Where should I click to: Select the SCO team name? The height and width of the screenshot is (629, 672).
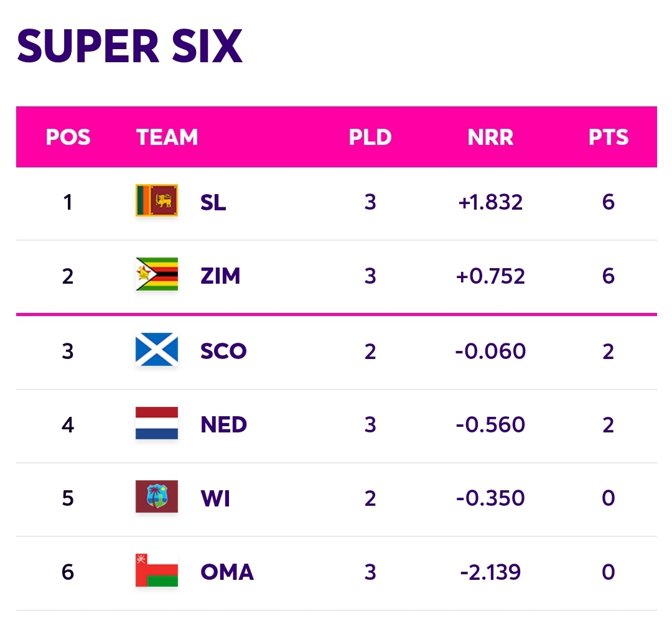click(223, 351)
